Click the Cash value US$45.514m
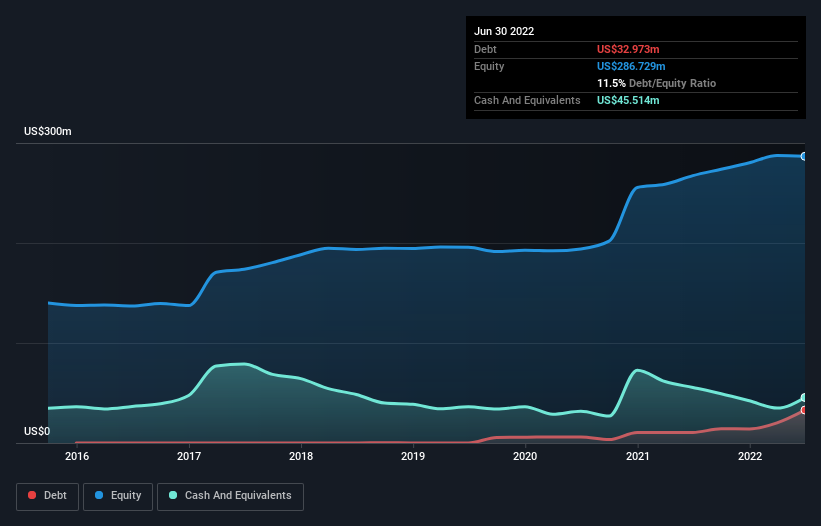The width and height of the screenshot is (821, 526). (x=628, y=100)
